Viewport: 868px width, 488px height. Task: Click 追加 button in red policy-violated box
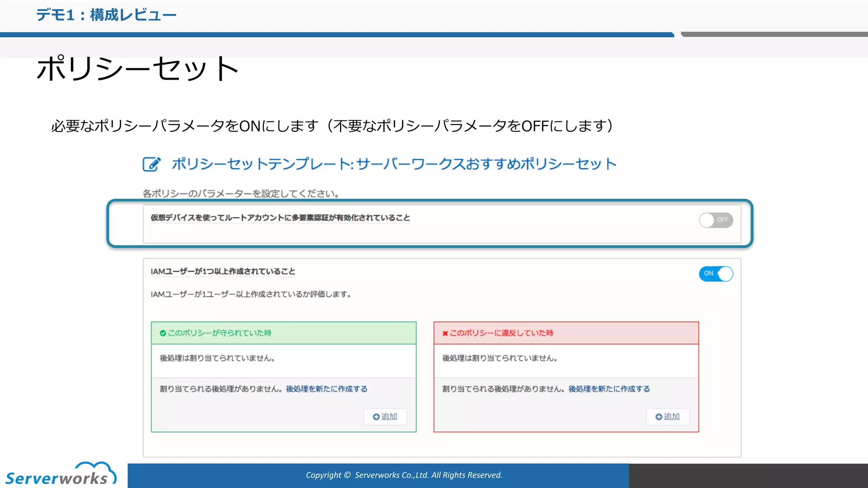(668, 417)
